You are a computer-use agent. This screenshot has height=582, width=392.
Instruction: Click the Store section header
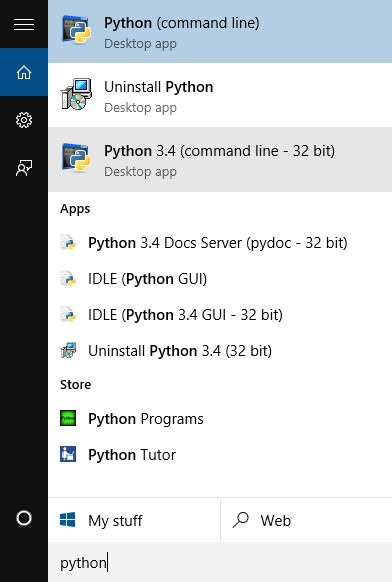coord(75,385)
